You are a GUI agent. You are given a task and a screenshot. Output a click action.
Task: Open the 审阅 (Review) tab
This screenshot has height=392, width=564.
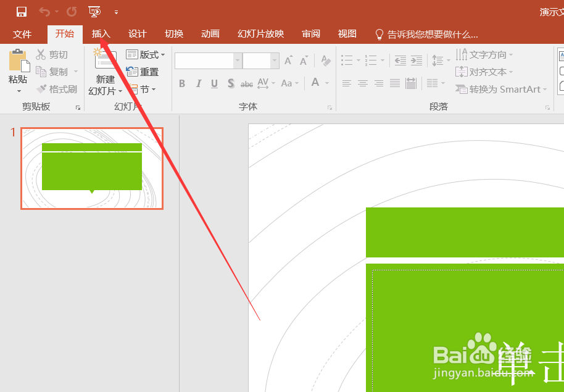[x=311, y=34]
